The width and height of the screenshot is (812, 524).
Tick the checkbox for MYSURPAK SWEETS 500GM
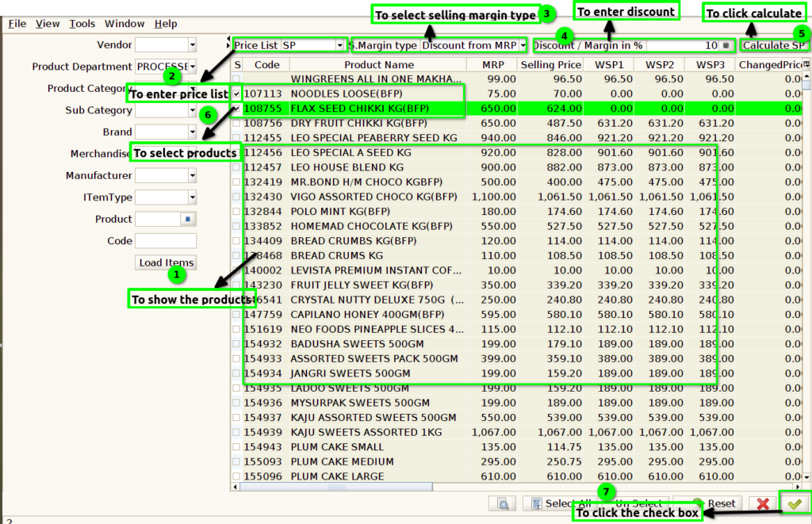pyautogui.click(x=236, y=403)
